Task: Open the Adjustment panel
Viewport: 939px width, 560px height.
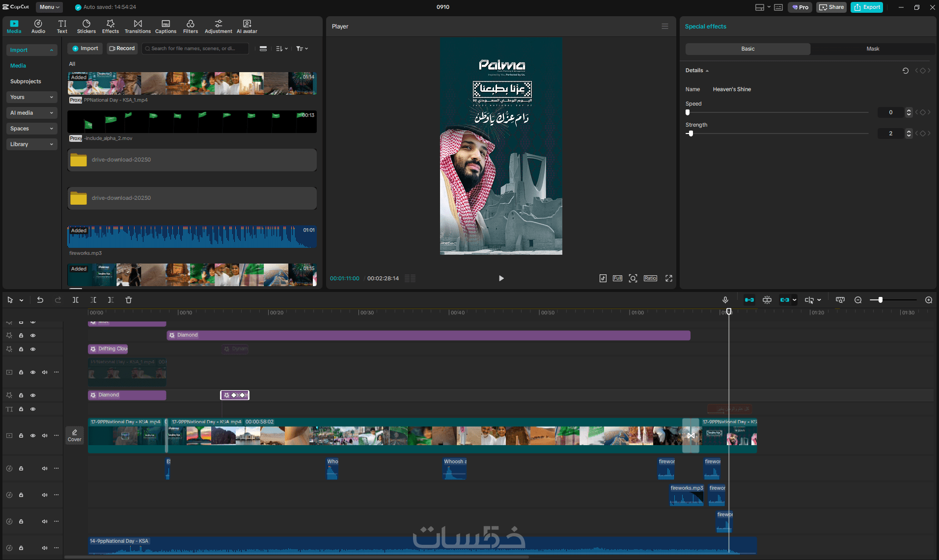Action: coord(219,27)
